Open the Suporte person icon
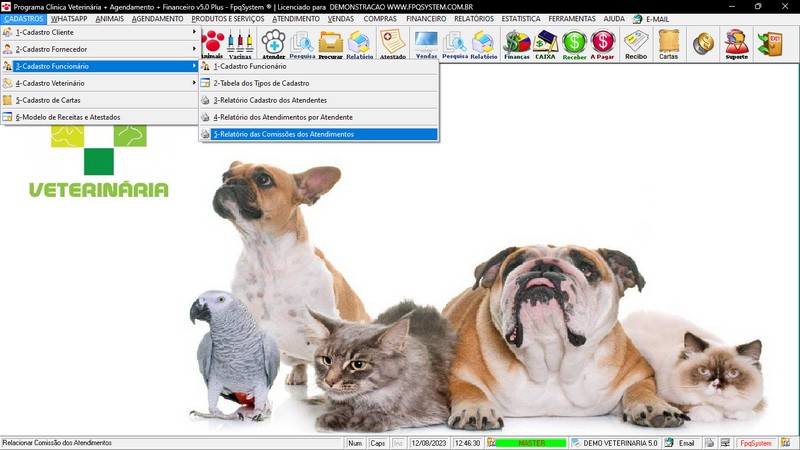This screenshot has height=450, width=800. click(x=737, y=44)
